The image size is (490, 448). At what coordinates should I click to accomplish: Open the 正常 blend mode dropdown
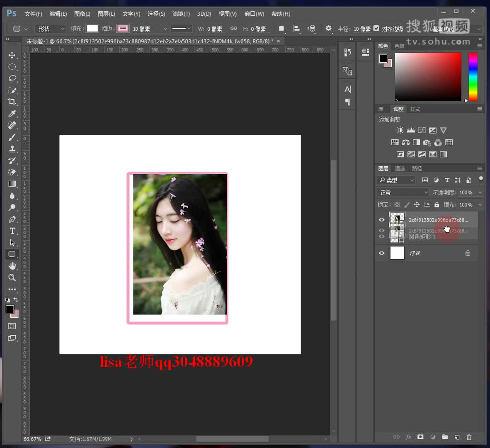click(x=403, y=192)
